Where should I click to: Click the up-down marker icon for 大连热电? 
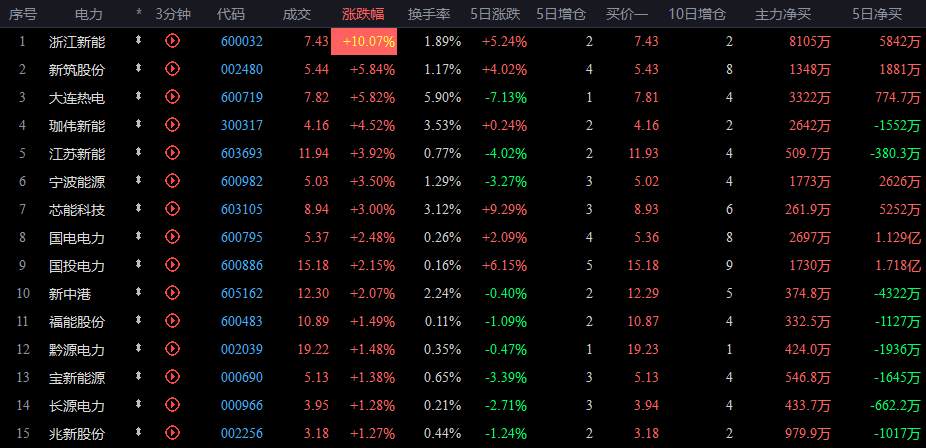pos(139,96)
